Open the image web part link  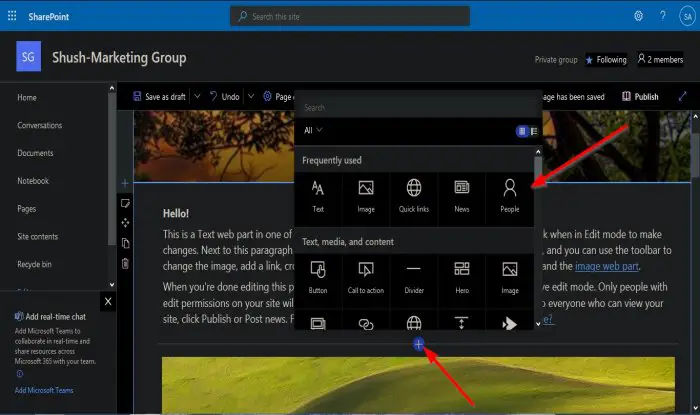[607, 266]
